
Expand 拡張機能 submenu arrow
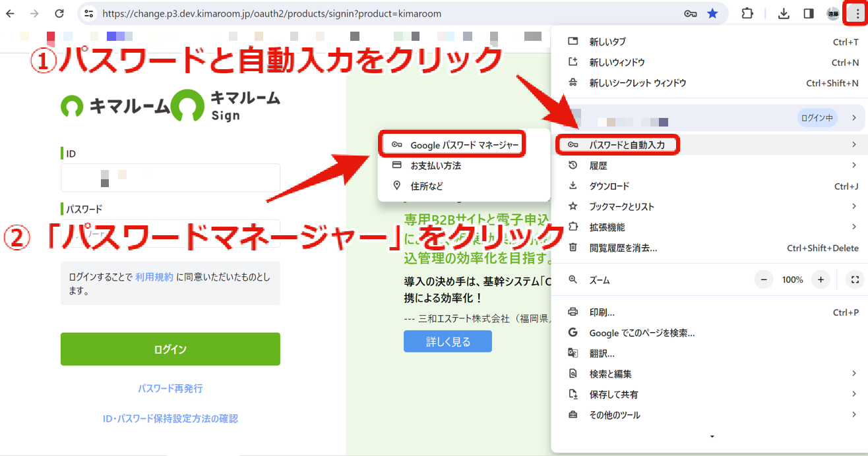(854, 227)
